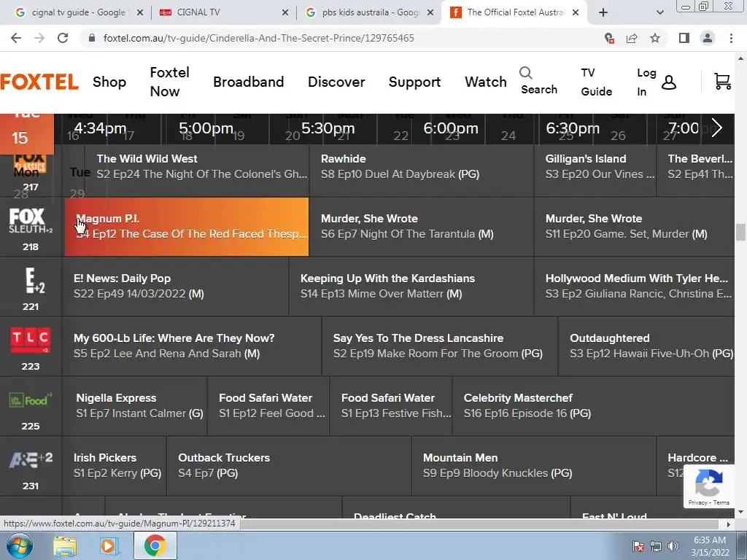Open the Windows Start button
The width and height of the screenshot is (747, 560).
pyautogui.click(x=20, y=545)
